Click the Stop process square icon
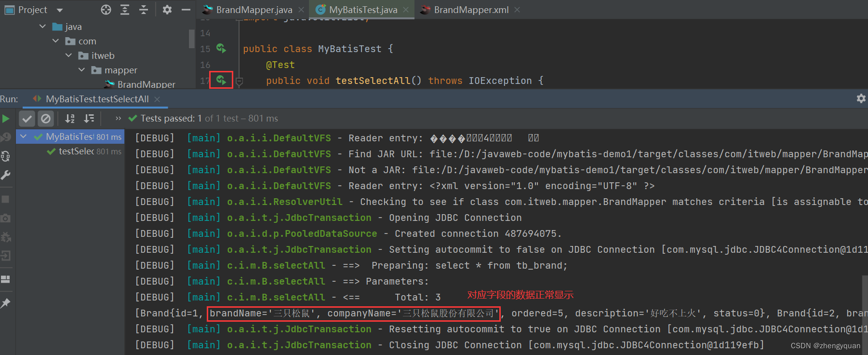This screenshot has height=355, width=868. [6, 199]
